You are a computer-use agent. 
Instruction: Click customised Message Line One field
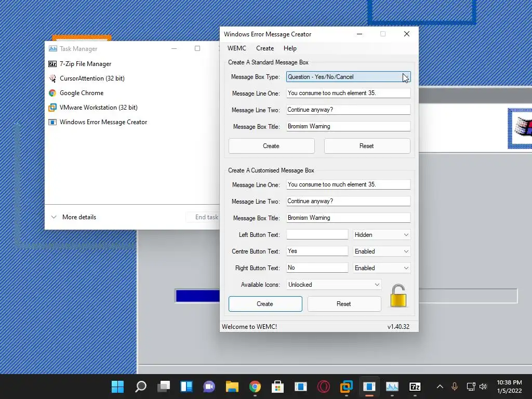click(x=348, y=184)
